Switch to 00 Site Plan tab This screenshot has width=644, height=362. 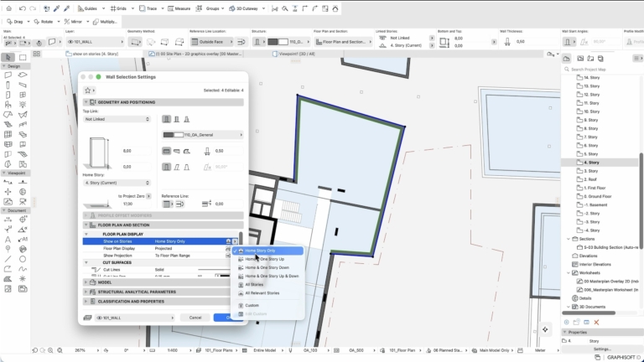195,54
